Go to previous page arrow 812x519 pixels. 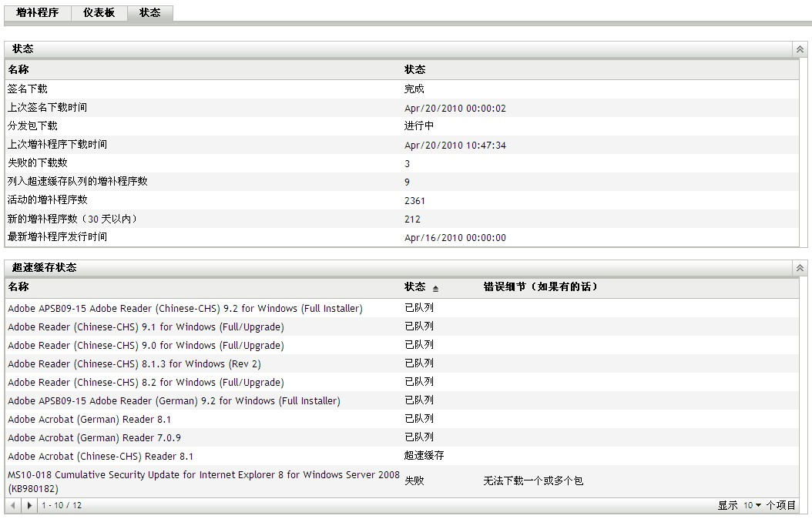point(13,506)
